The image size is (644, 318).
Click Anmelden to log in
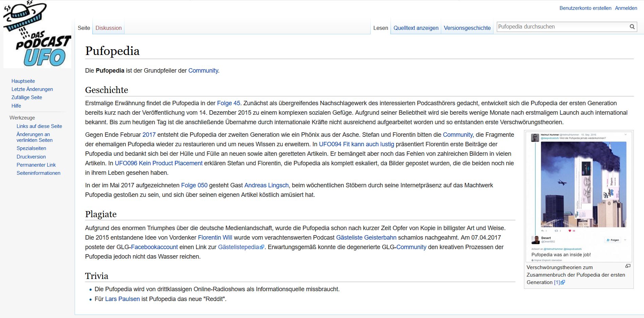(x=626, y=8)
